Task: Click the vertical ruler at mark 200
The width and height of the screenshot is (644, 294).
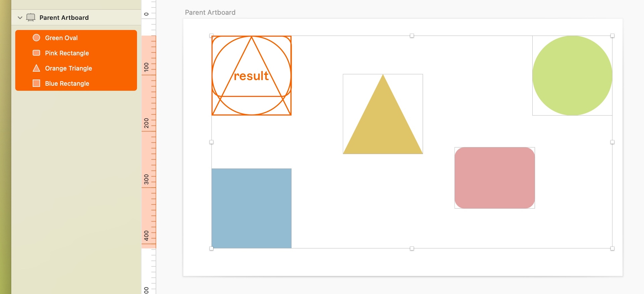Action: (147, 123)
